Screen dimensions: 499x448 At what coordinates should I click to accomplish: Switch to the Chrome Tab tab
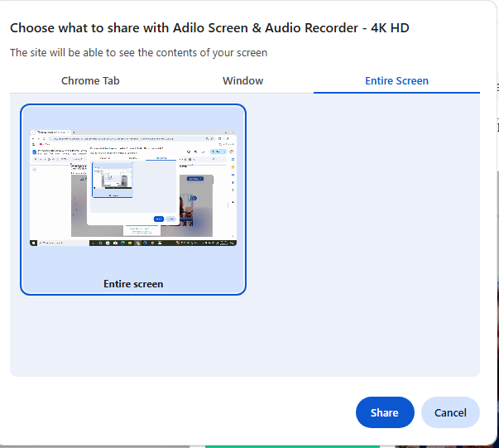point(90,81)
